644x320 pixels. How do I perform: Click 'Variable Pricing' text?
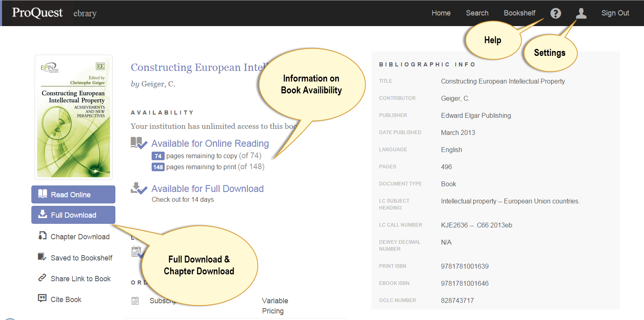click(x=275, y=306)
